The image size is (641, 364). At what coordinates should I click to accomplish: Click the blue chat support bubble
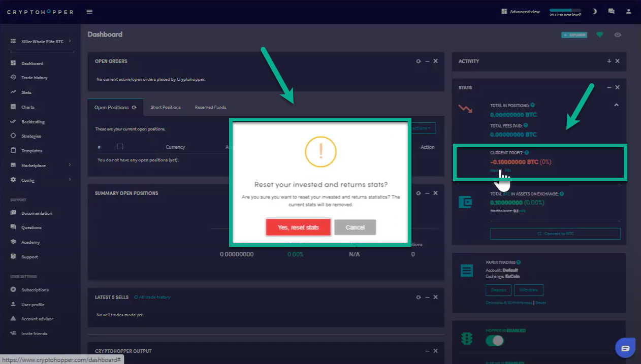click(625, 348)
